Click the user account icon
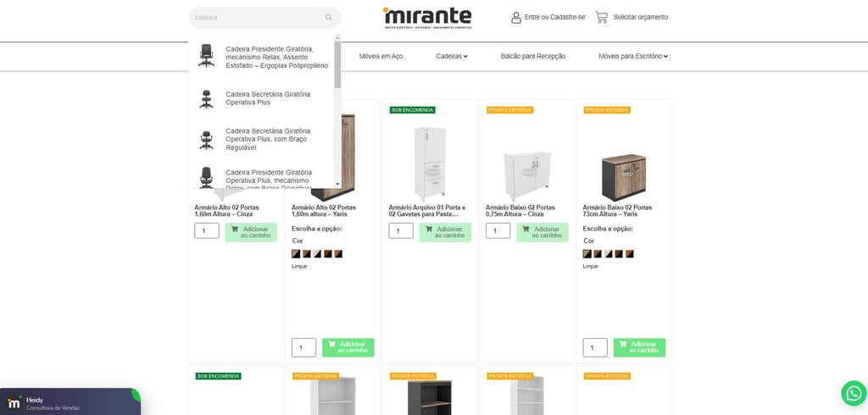Screen dimensions: 868x415 point(516,17)
